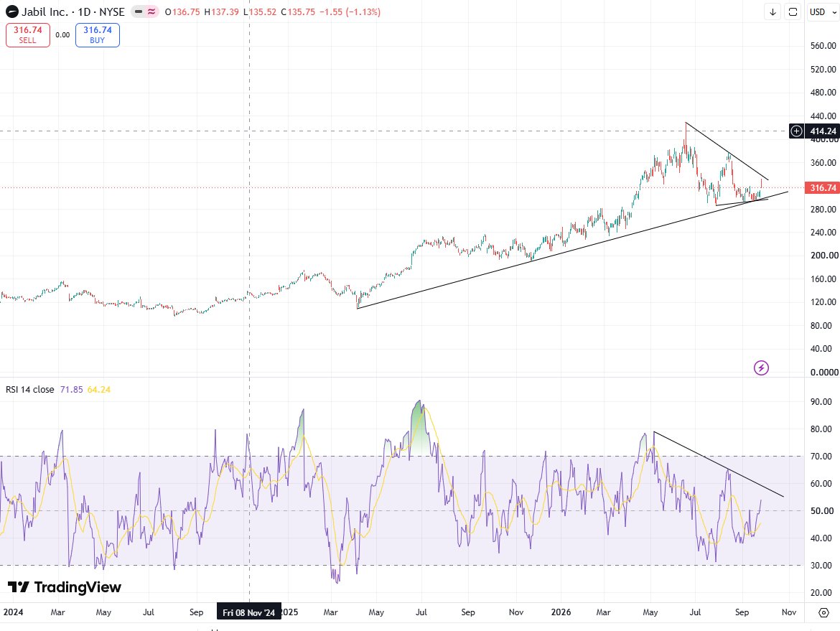Click the change value −1.55 (−1.13%)
840x631 pixels.
(350, 11)
